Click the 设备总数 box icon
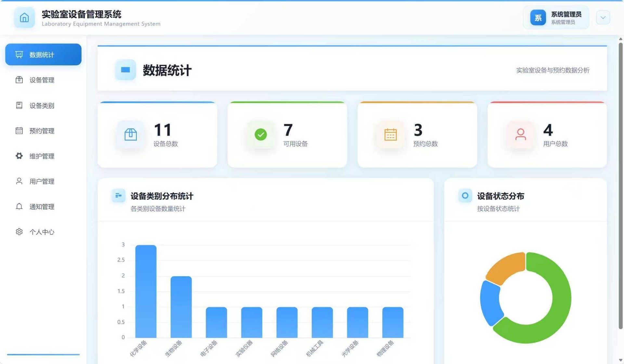 (131, 134)
